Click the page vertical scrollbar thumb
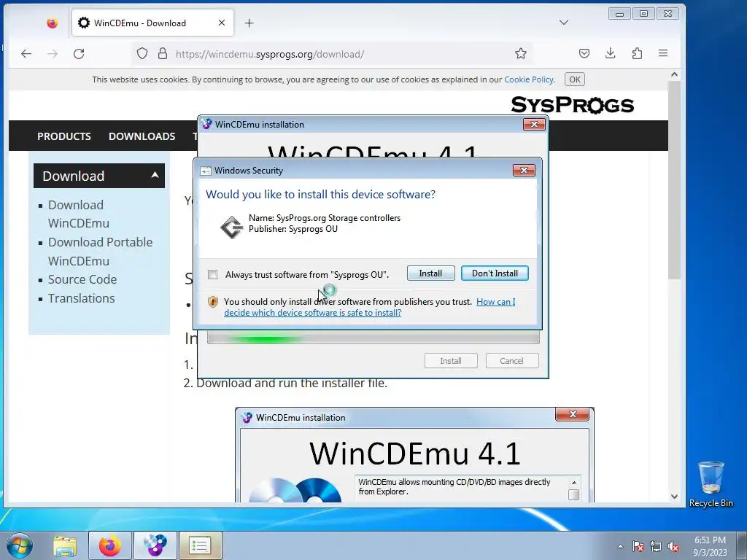Viewport: 747px width, 560px height. pyautogui.click(x=673, y=180)
